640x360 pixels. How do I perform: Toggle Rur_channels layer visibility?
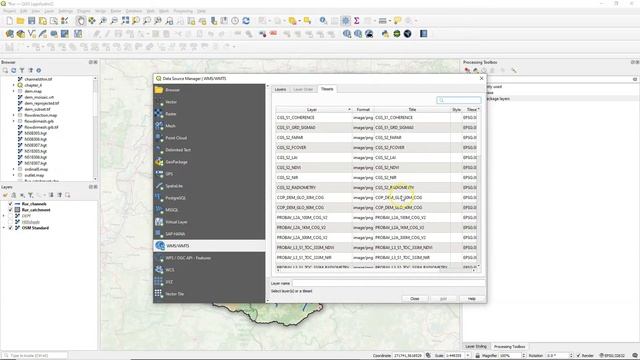(x=11, y=204)
